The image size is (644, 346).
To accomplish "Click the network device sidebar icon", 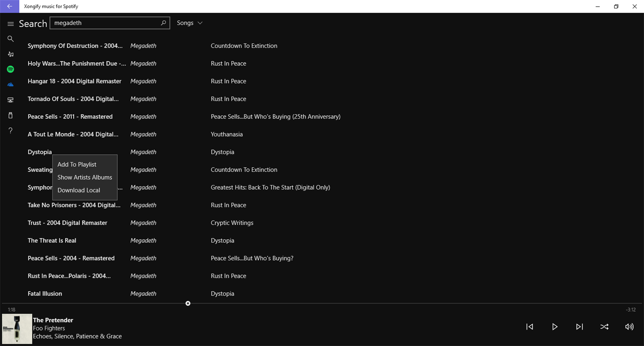I will [x=10, y=100].
